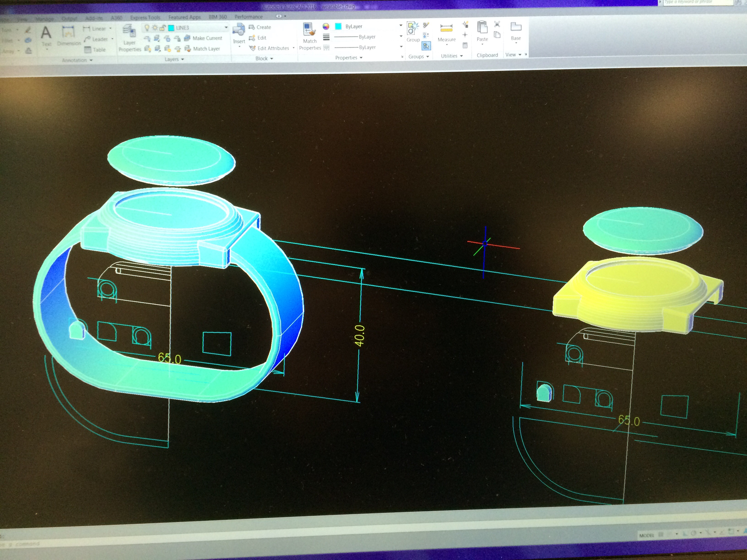Toggle layer freeze sun icon
The width and height of the screenshot is (747, 560).
point(155,28)
